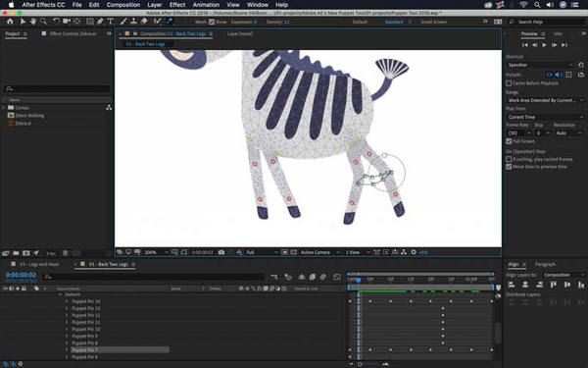
Task: Create a new folder in Project panel
Action: tap(16, 253)
